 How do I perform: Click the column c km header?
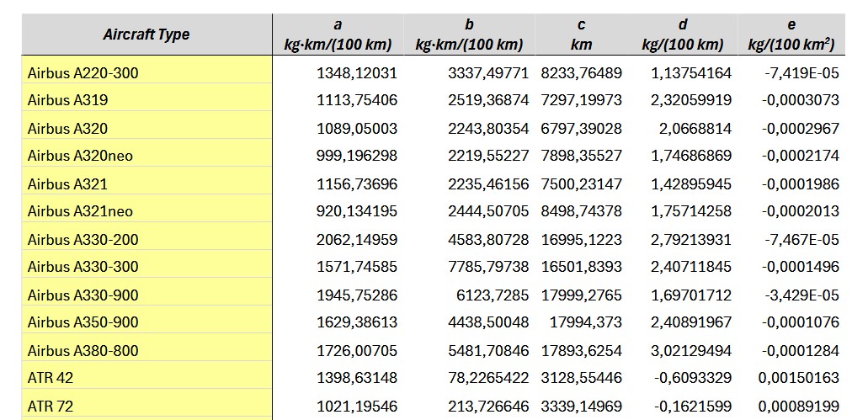(581, 35)
